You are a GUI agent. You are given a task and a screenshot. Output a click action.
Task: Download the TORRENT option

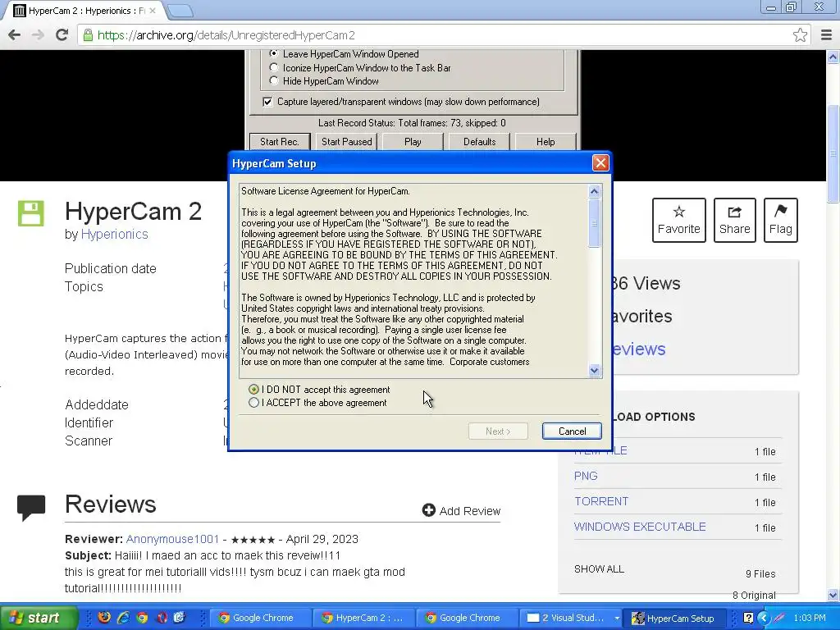click(x=601, y=501)
